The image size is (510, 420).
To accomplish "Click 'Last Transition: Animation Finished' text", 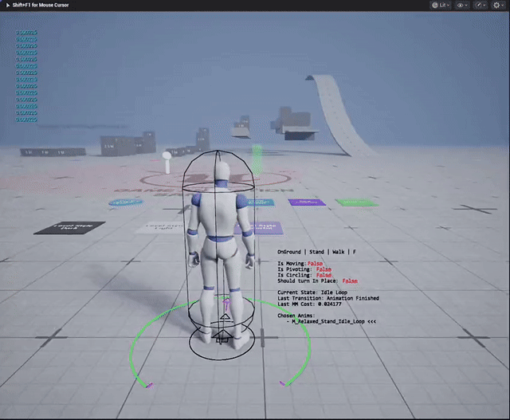I will tap(328, 298).
